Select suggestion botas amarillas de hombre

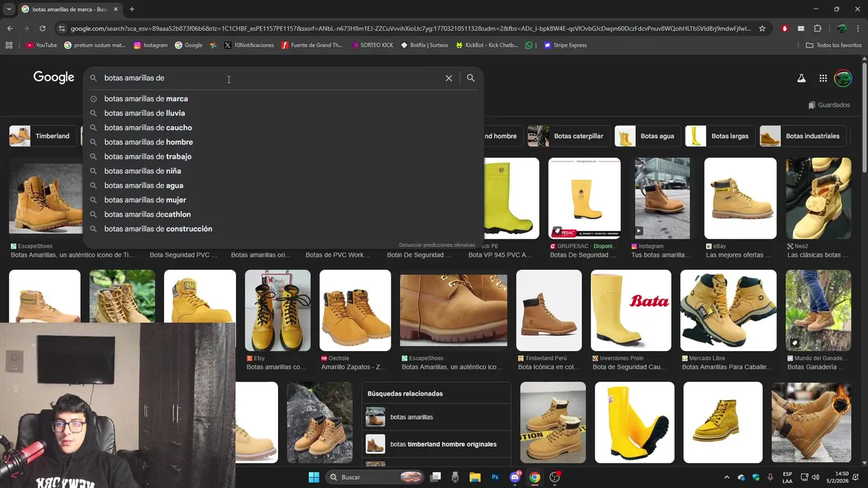283,142
